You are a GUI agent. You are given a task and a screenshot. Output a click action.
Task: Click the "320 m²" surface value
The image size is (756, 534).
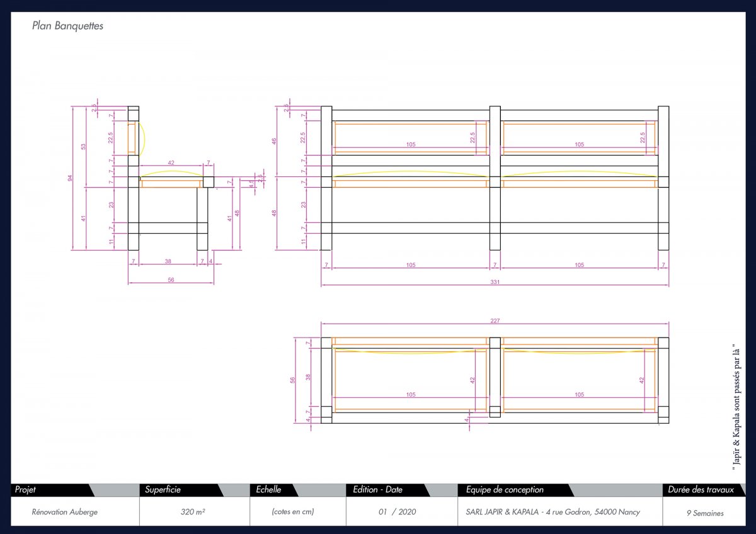tap(193, 512)
